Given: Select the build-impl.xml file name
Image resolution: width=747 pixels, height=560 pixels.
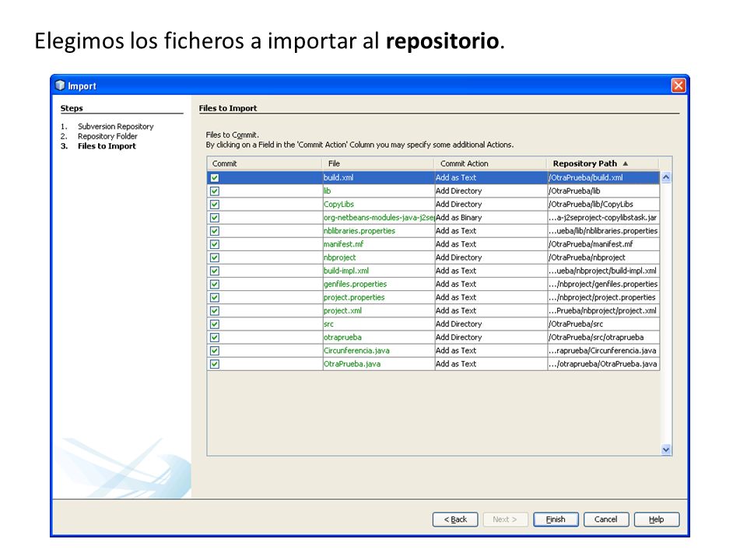Looking at the screenshot, I should tap(346, 271).
